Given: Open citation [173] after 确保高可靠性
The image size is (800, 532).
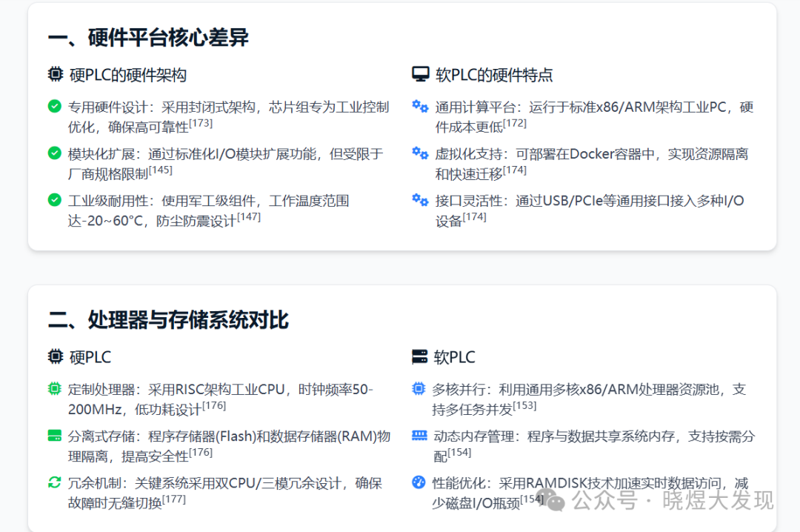Looking at the screenshot, I should click(201, 124).
